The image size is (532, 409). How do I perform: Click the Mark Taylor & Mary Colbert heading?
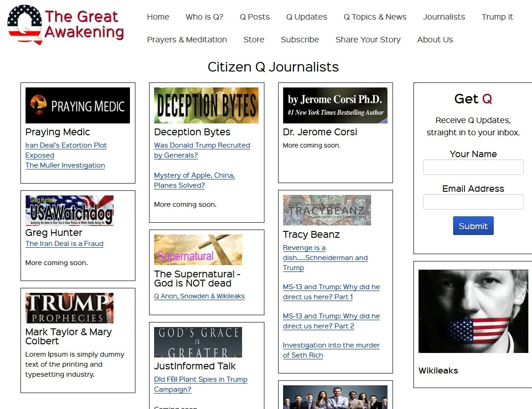point(68,337)
